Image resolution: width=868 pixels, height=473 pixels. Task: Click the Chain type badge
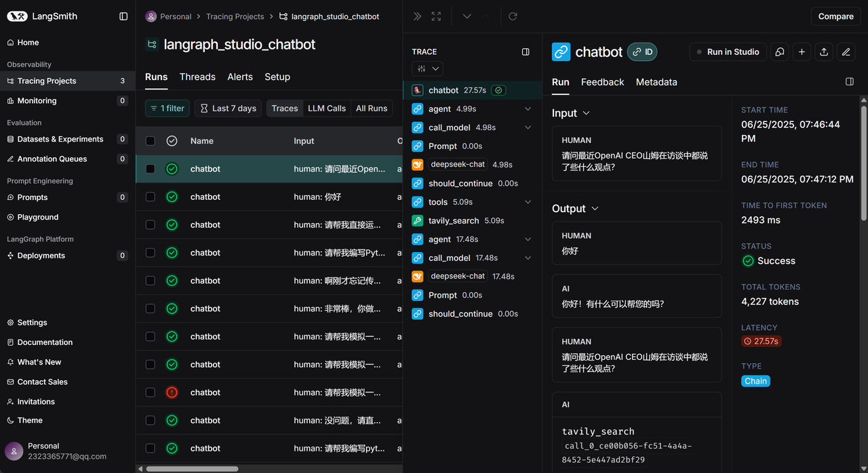tap(755, 381)
